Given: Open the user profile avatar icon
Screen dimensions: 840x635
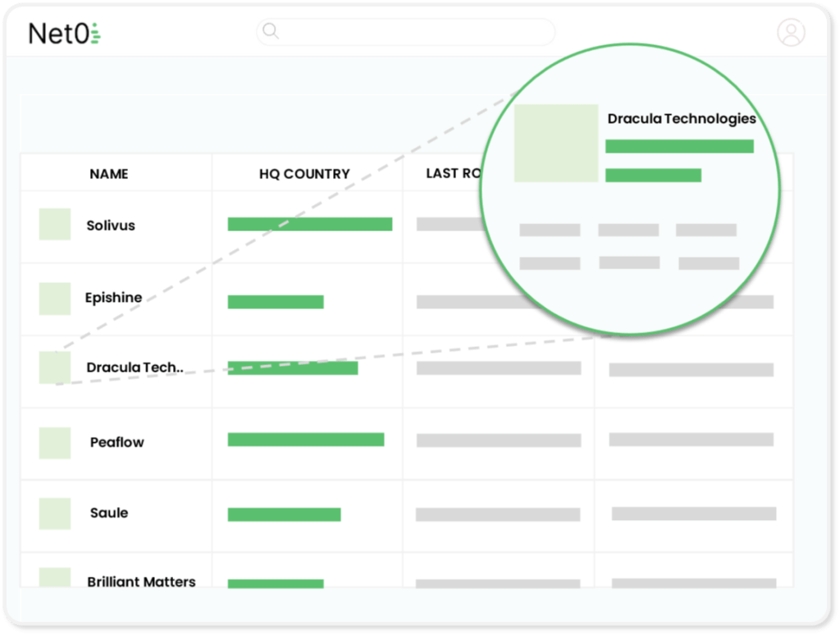Looking at the screenshot, I should coord(790,33).
